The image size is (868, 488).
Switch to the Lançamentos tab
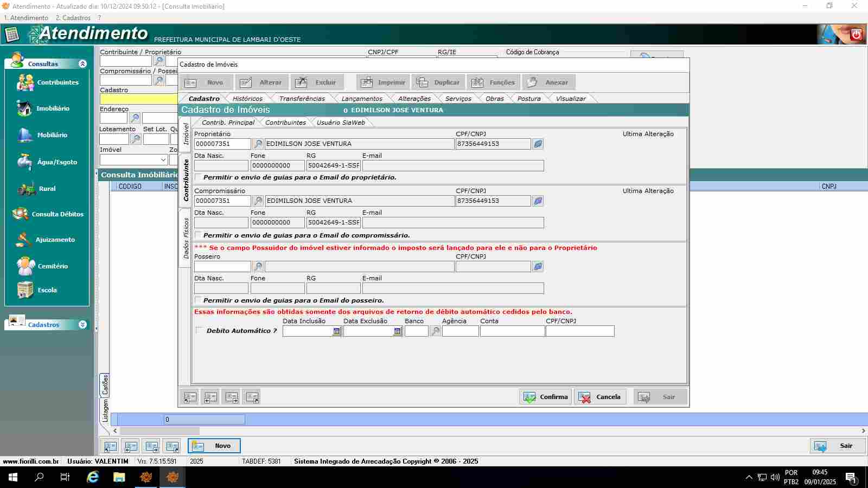click(x=361, y=99)
